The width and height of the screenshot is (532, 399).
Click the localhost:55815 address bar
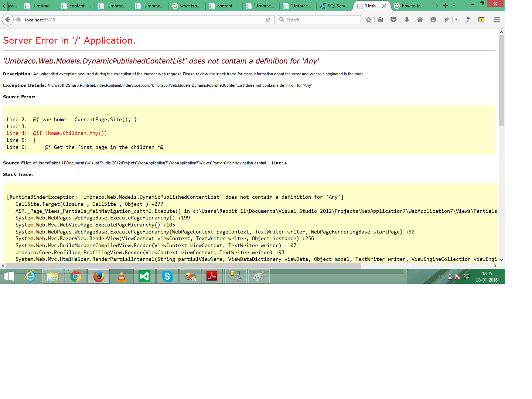(143, 20)
